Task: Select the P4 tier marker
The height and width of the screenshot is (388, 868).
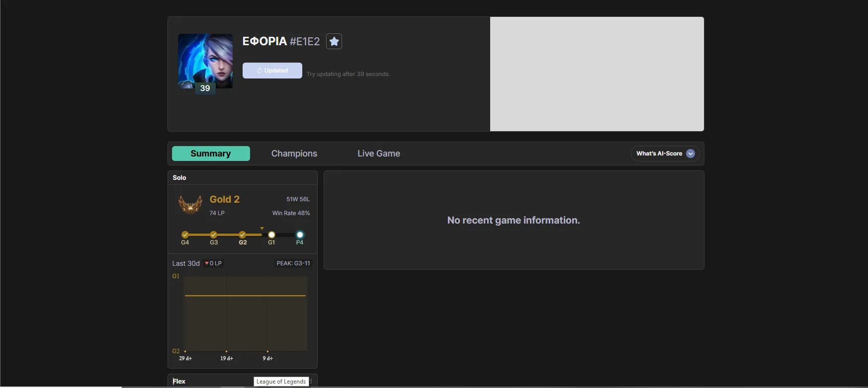Action: pos(300,234)
